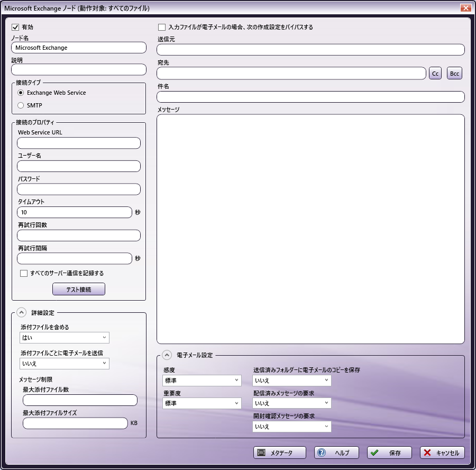Click the タイムアウト field showing 10
476x470 pixels.
pyautogui.click(x=75, y=212)
